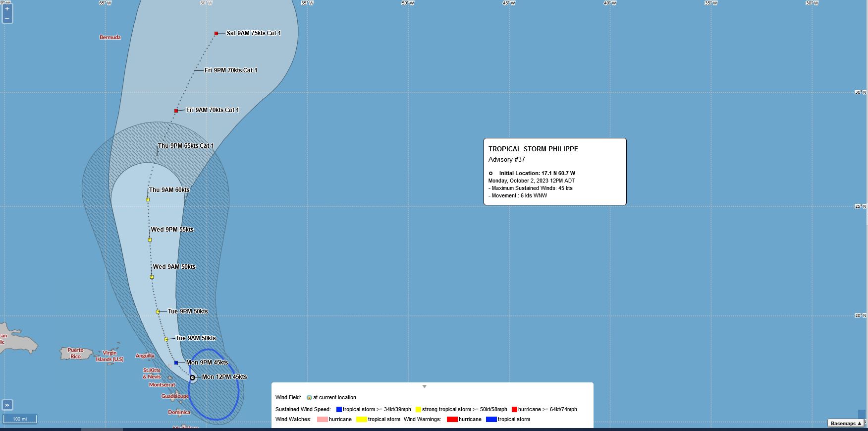
Task: Click the wind field current location legend icon
Action: click(x=309, y=398)
